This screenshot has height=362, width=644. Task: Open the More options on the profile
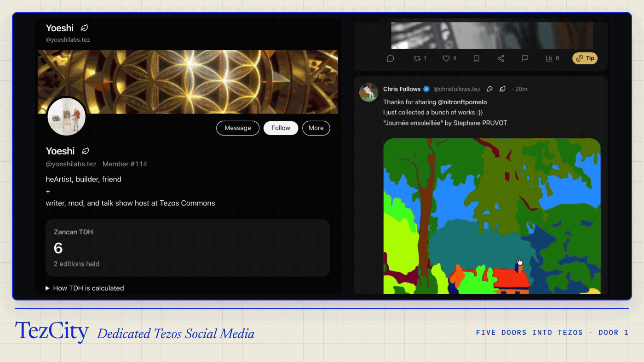(x=316, y=128)
